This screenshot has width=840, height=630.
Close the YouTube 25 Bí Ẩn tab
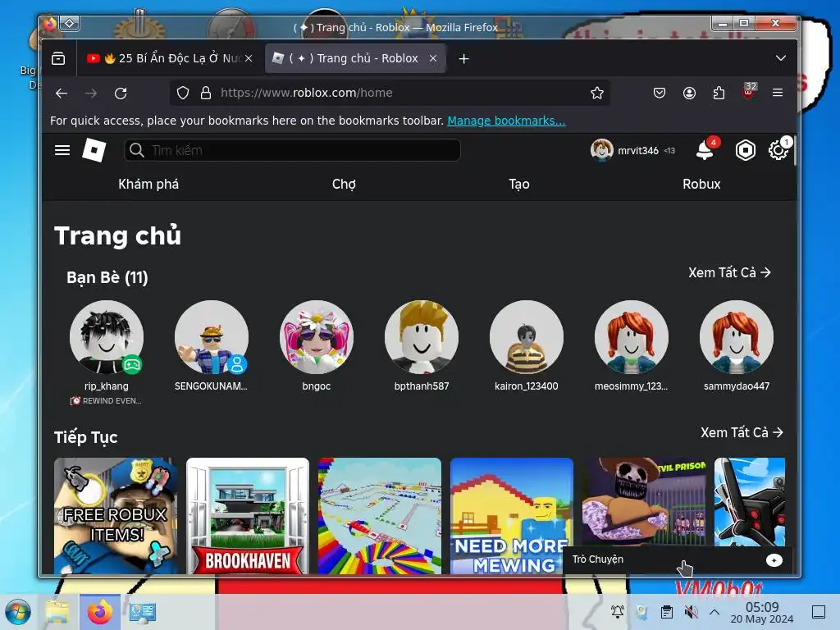pyautogui.click(x=249, y=59)
